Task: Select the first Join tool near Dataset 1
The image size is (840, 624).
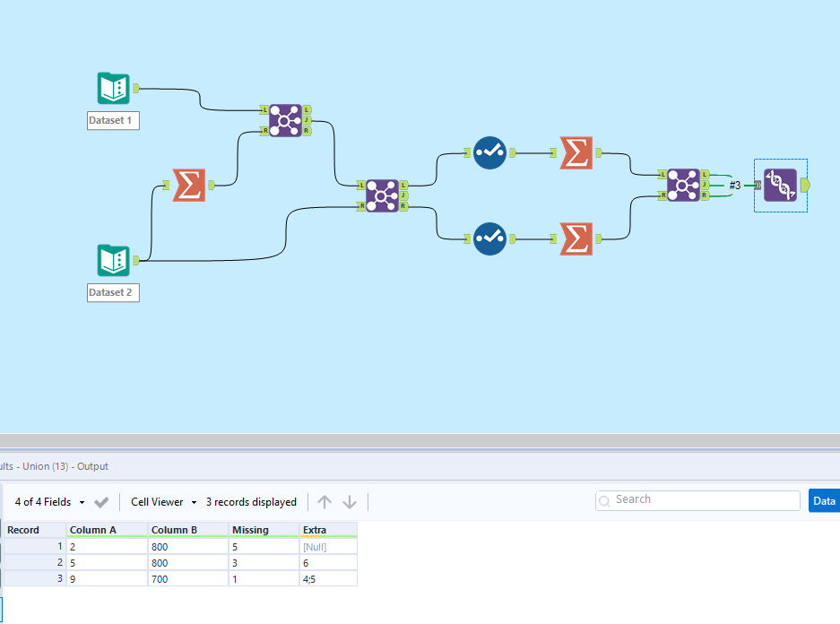Action: (286, 120)
